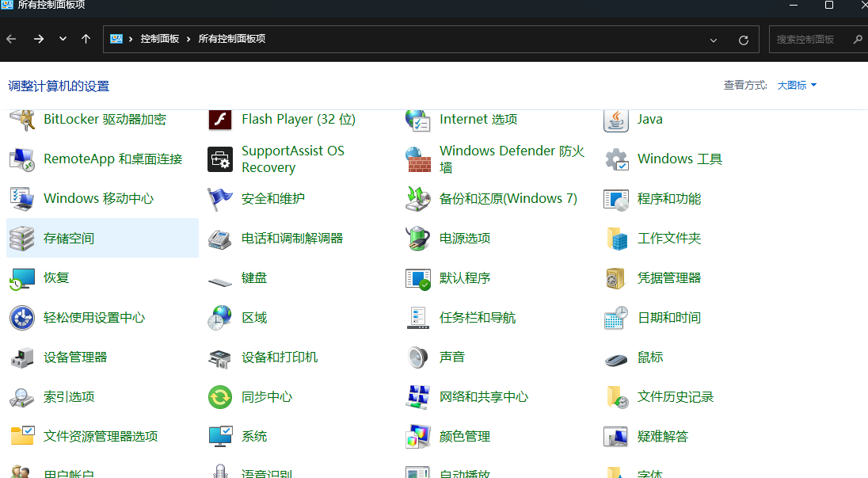Click the 恢复 text label

tap(56, 278)
